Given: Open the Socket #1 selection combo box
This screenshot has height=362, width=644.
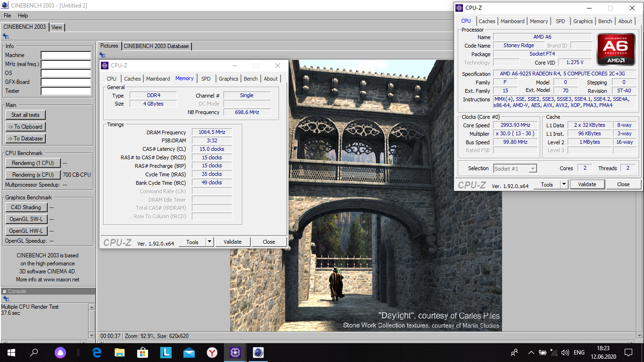Looking at the screenshot, I should [515, 168].
